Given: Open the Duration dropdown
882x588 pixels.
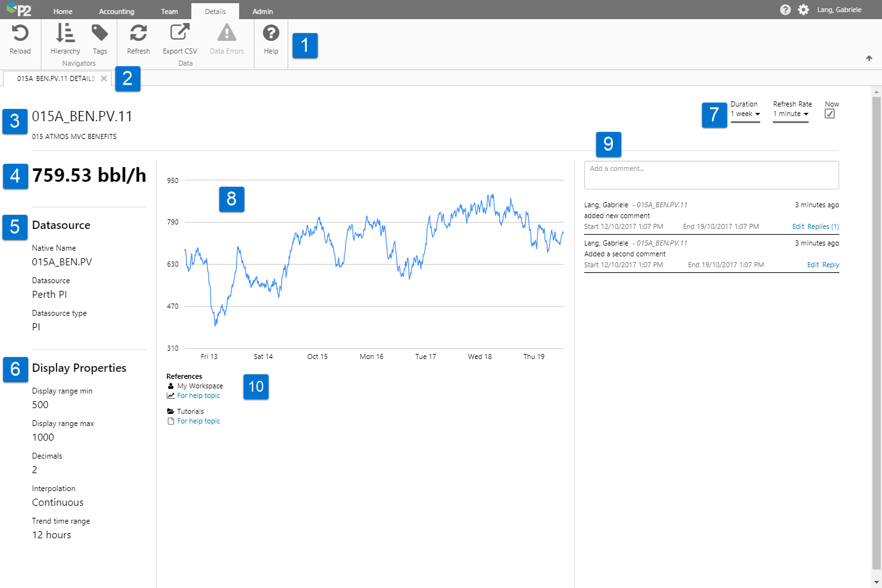Looking at the screenshot, I should [x=745, y=114].
